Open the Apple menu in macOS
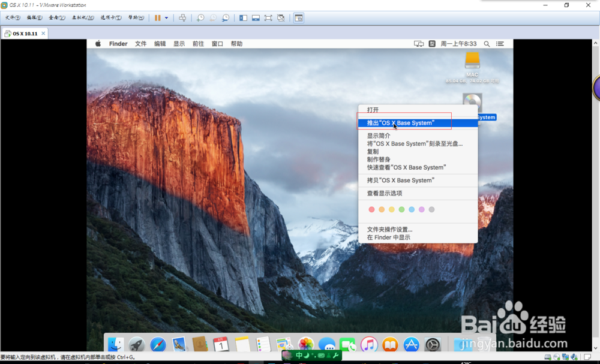The image size is (600, 364). (98, 44)
